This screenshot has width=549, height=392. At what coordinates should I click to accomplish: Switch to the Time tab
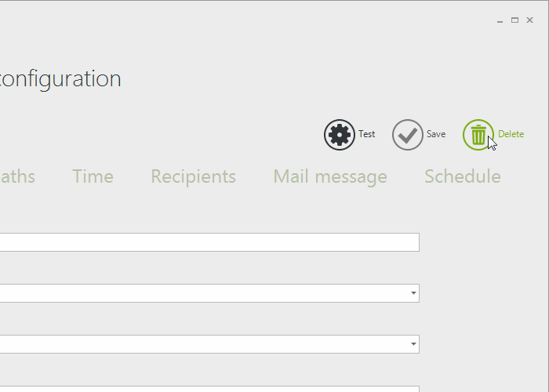[93, 176]
